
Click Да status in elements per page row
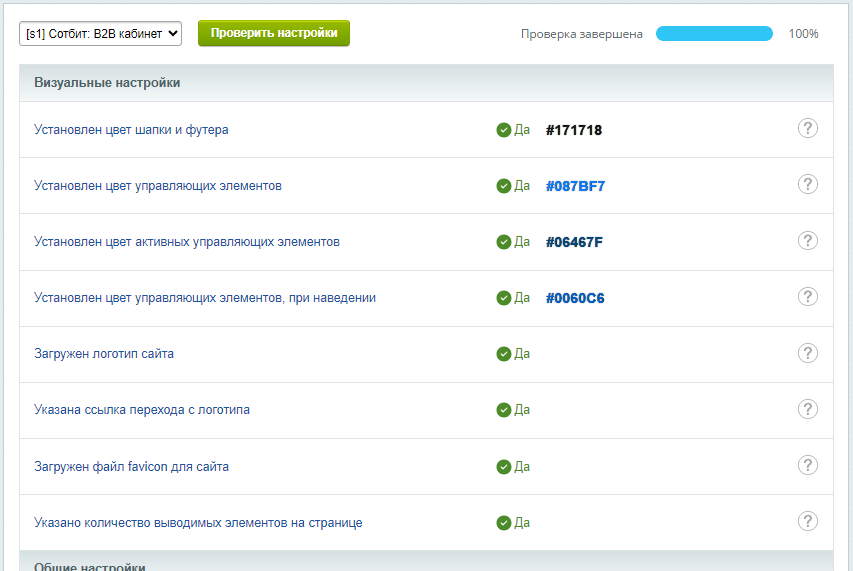[x=522, y=523]
